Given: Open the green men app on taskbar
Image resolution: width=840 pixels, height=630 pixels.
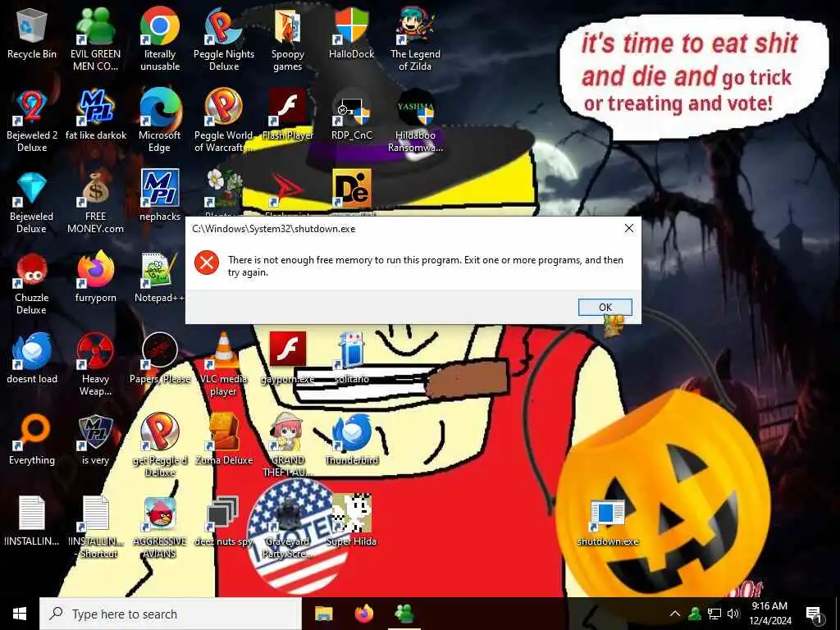Looking at the screenshot, I should (404, 614).
